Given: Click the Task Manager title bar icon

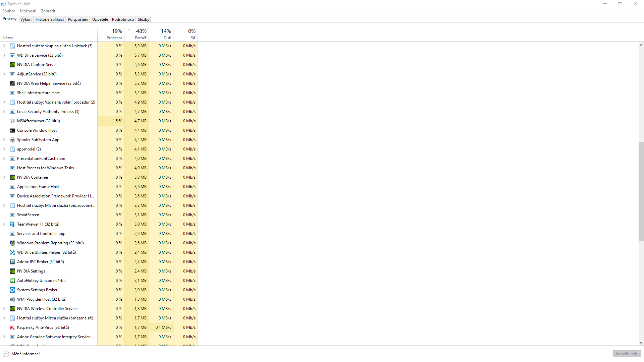Looking at the screenshot, I should (3, 4).
